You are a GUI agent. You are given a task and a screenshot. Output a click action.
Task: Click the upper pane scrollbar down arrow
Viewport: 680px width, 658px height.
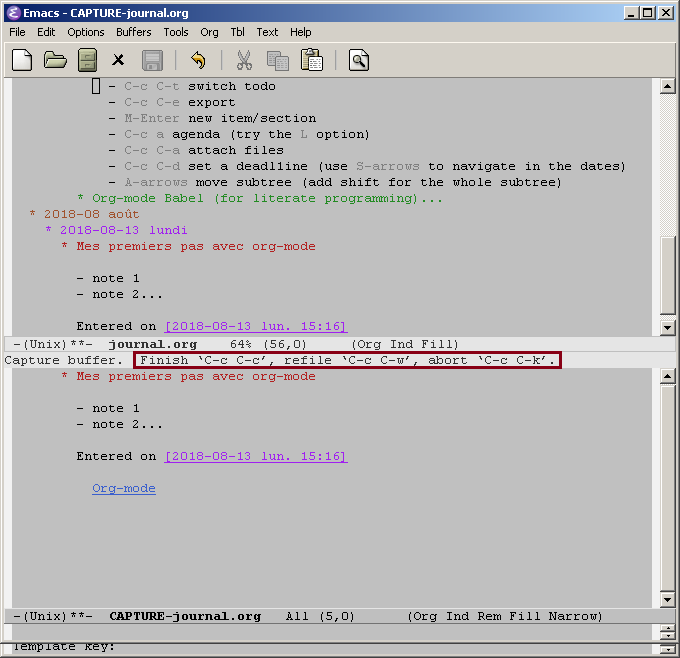(668, 327)
